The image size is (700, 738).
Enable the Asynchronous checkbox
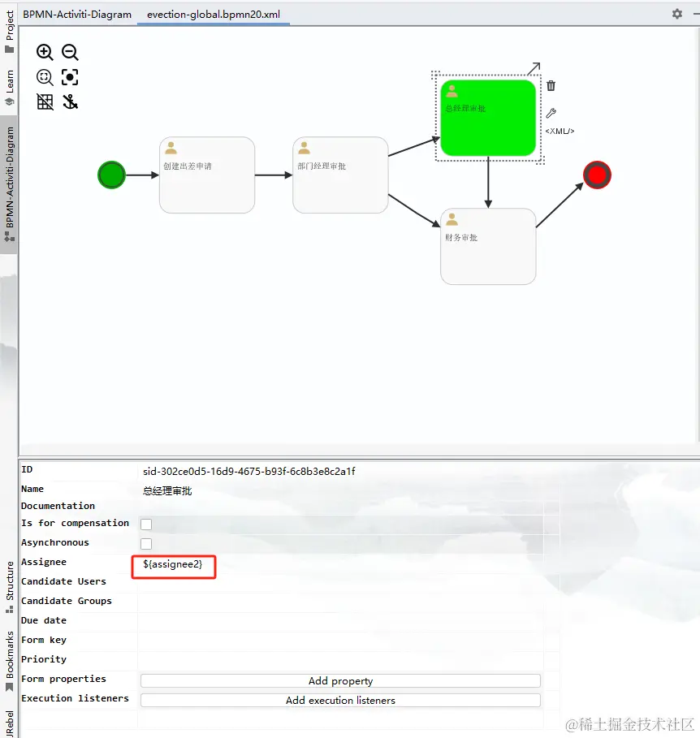click(146, 544)
